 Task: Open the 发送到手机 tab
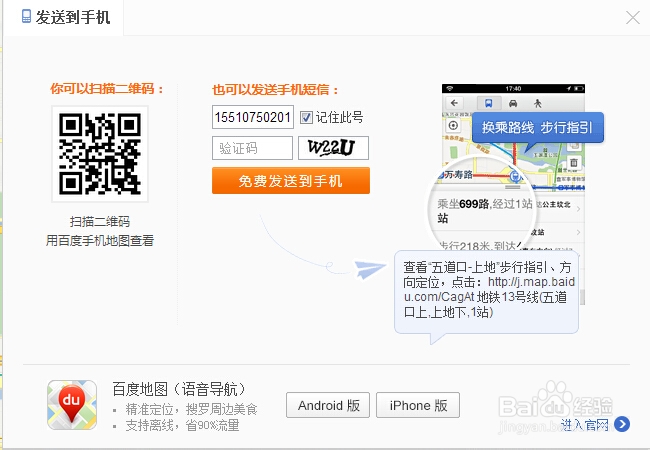click(66, 17)
